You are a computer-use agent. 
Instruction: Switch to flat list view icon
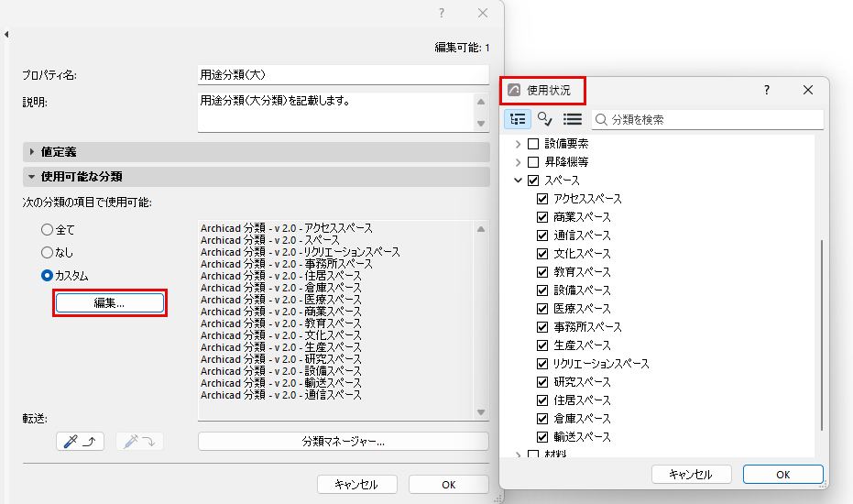click(x=573, y=119)
